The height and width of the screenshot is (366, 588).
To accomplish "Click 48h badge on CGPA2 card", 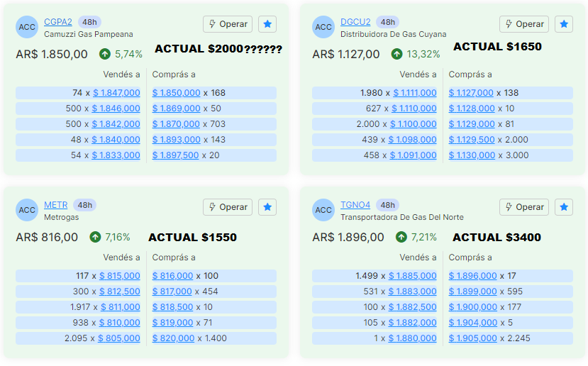I will point(89,22).
